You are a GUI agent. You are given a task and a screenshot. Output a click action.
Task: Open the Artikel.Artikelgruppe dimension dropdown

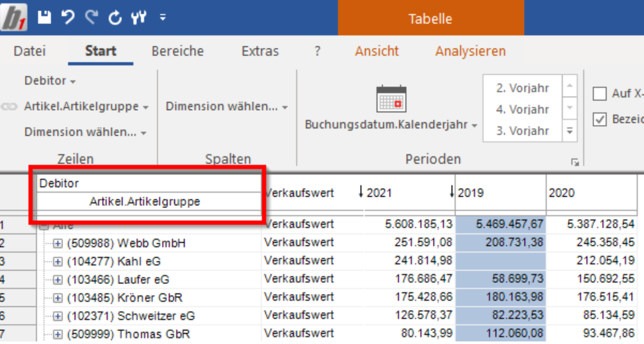pyautogui.click(x=86, y=106)
